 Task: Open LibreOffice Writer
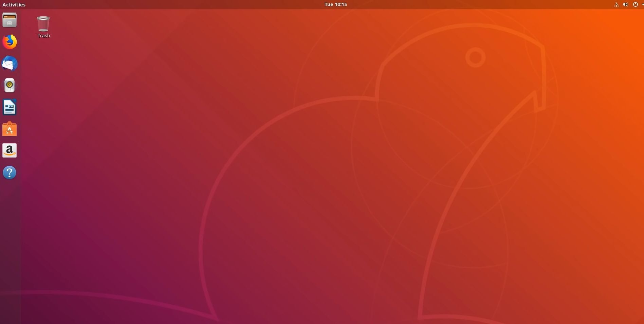click(x=10, y=107)
